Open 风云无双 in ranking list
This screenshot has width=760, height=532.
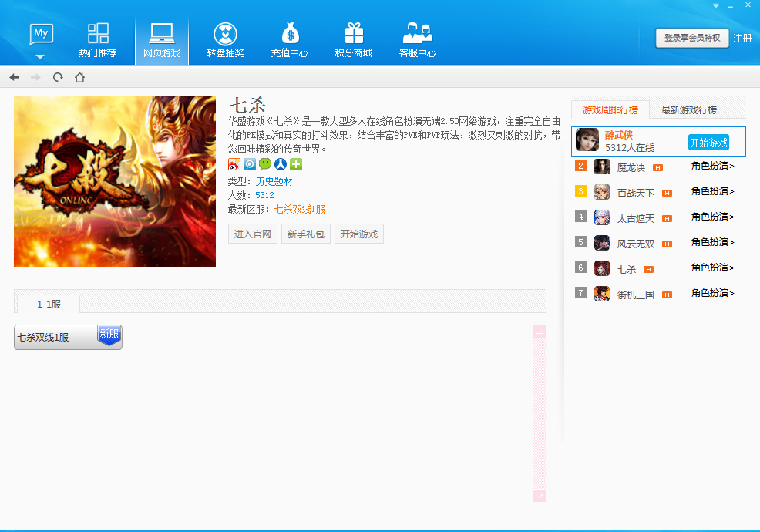(635, 244)
